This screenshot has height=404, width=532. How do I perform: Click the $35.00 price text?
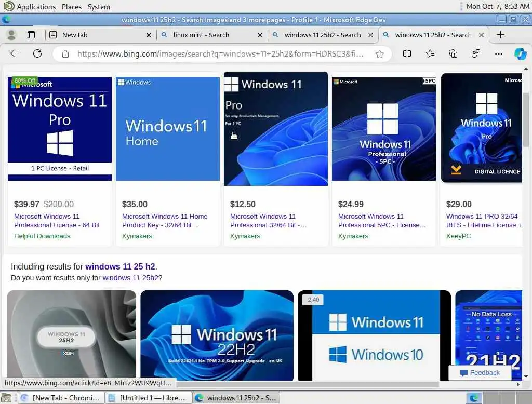coord(135,204)
